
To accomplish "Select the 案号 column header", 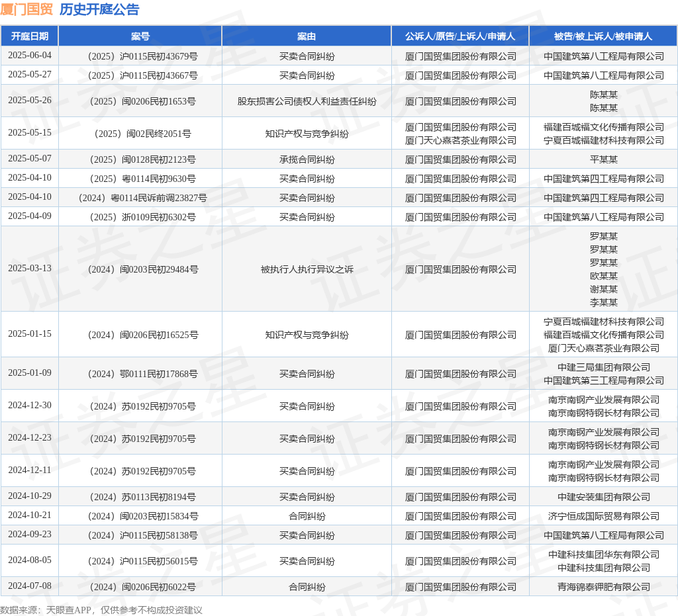I will (x=140, y=36).
